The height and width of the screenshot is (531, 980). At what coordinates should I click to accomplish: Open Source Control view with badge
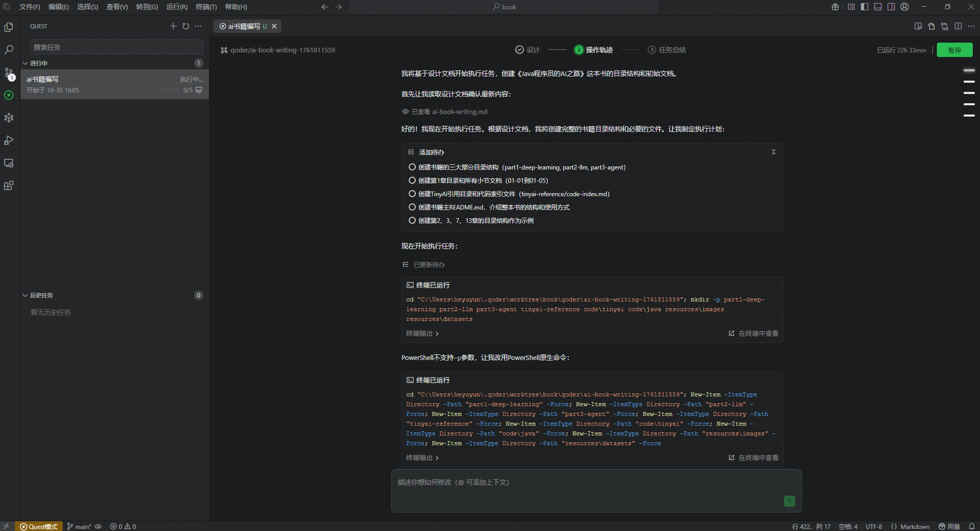pyautogui.click(x=9, y=73)
